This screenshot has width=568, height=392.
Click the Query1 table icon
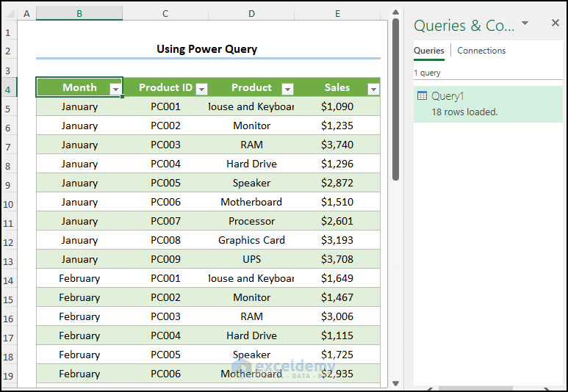pos(422,96)
